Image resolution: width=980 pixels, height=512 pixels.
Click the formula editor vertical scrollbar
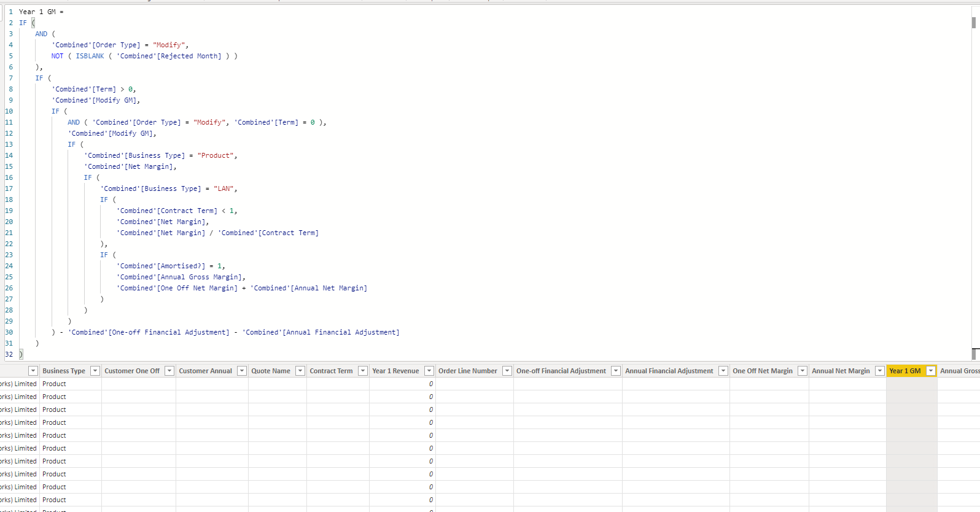pos(974,184)
